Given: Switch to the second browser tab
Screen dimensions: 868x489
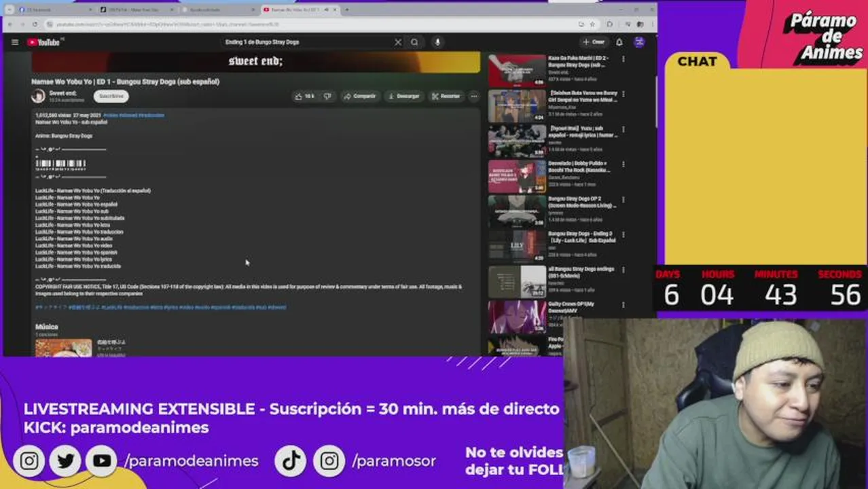Looking at the screenshot, I should point(138,10).
